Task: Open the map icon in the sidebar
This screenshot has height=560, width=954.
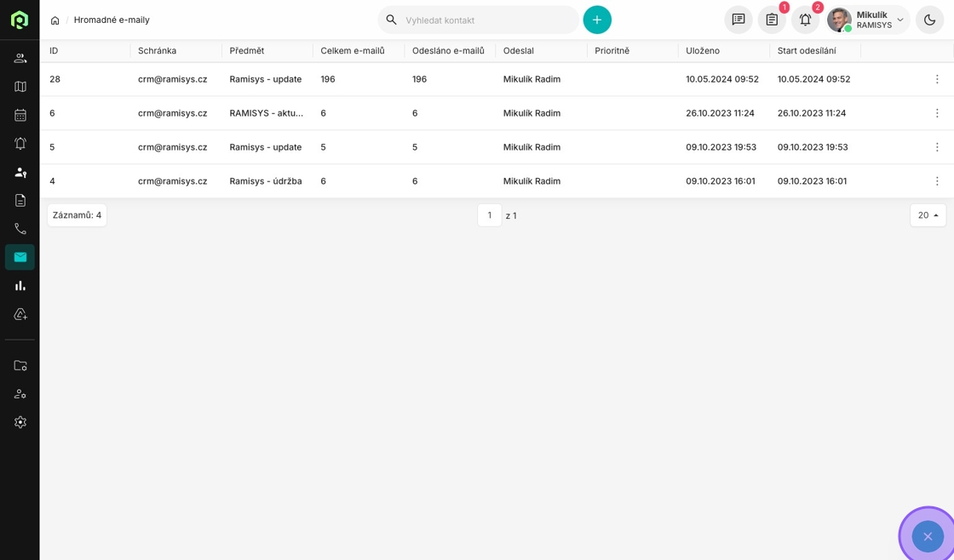Action: click(x=20, y=87)
